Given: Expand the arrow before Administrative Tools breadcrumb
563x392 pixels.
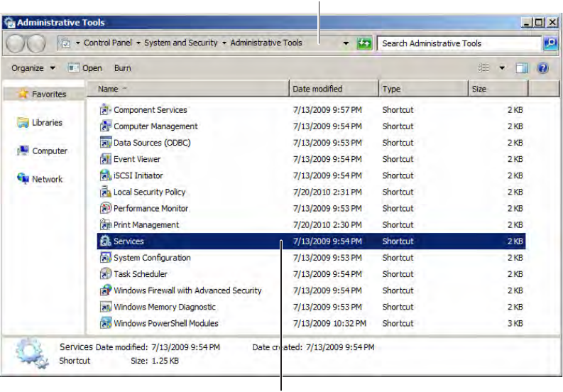Looking at the screenshot, I should [224, 43].
